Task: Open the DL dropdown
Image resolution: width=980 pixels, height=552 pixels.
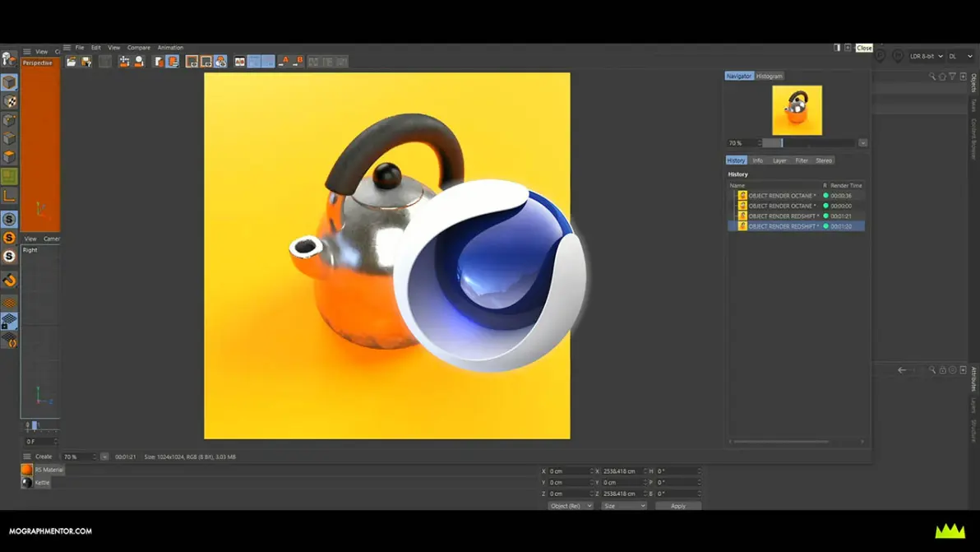Action: 960,56
